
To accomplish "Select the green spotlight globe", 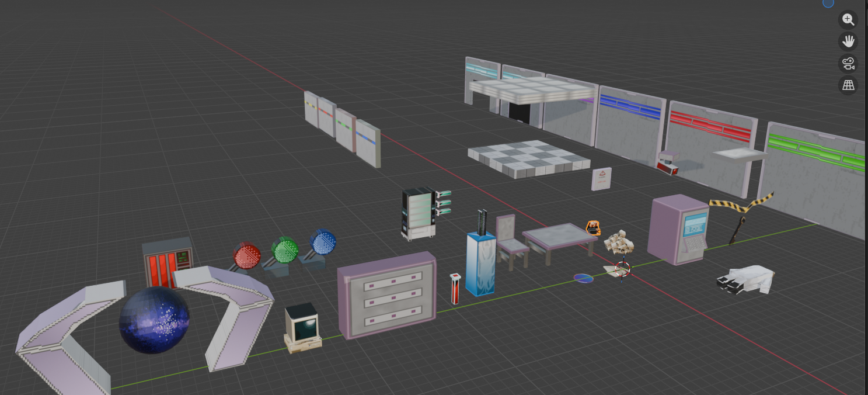I will [285, 250].
